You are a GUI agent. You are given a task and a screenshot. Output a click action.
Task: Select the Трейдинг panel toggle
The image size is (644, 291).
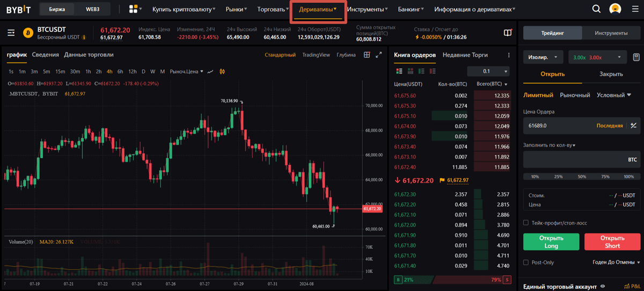(552, 33)
